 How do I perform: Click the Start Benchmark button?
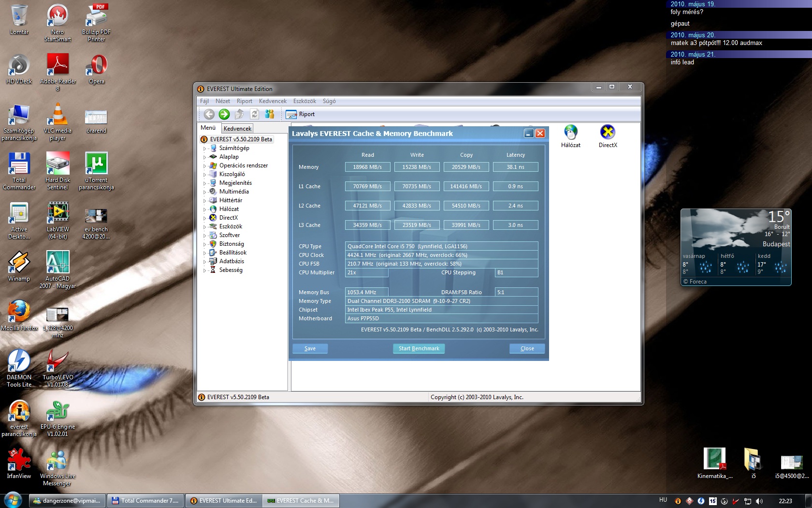(x=419, y=348)
